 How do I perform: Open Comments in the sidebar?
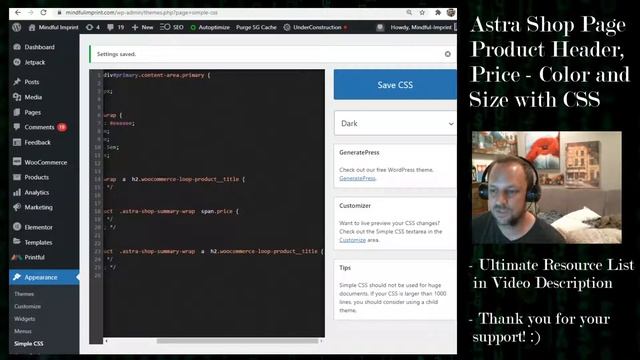(39, 127)
